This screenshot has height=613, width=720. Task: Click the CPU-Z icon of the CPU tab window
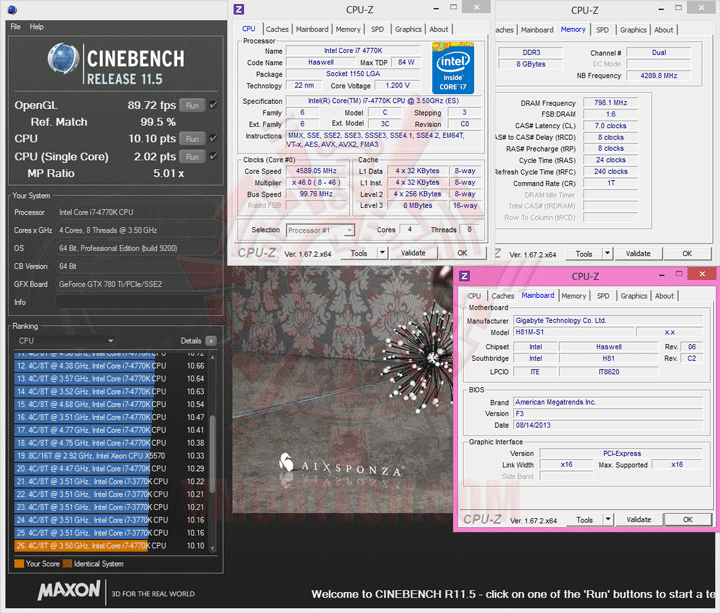239,9
